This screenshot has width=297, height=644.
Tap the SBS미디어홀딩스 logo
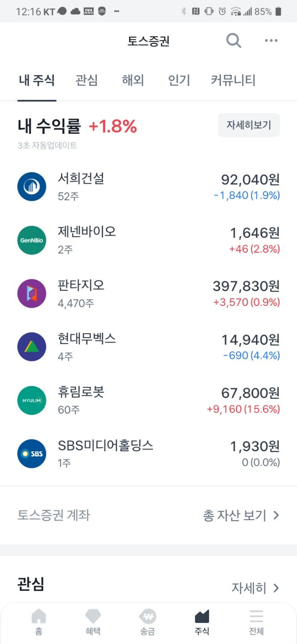click(32, 453)
